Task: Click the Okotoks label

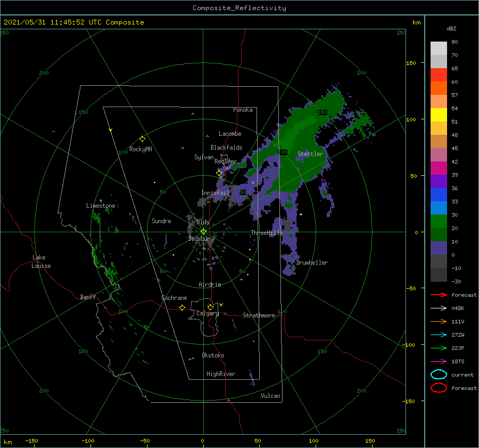Action: (x=213, y=355)
